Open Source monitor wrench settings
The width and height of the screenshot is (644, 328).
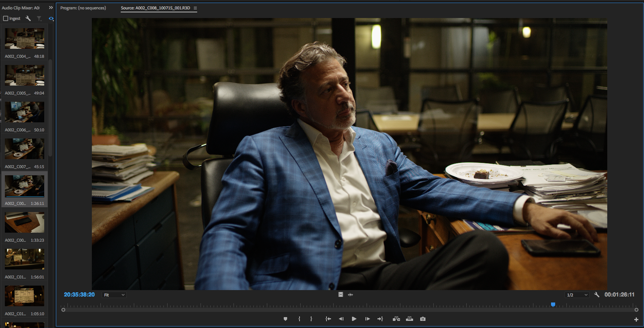coord(597,295)
